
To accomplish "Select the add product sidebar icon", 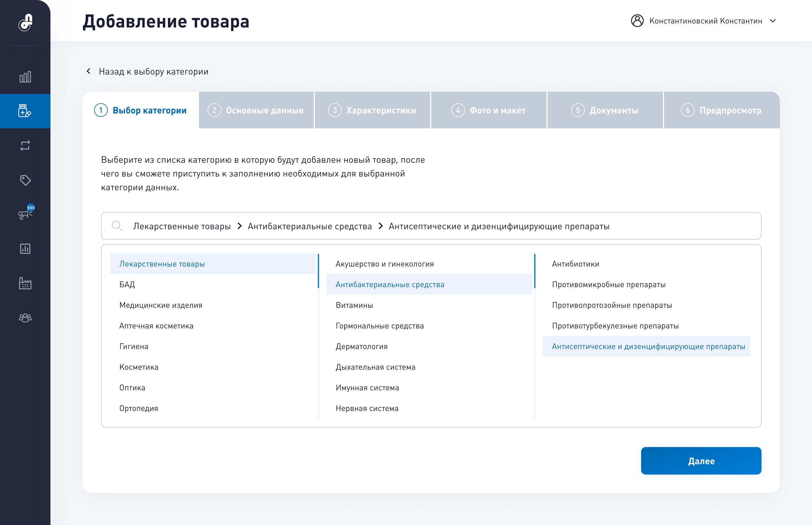I will coord(25,111).
